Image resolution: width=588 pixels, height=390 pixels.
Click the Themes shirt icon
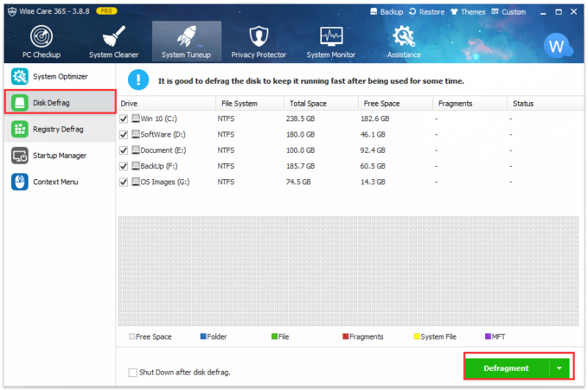pos(454,12)
